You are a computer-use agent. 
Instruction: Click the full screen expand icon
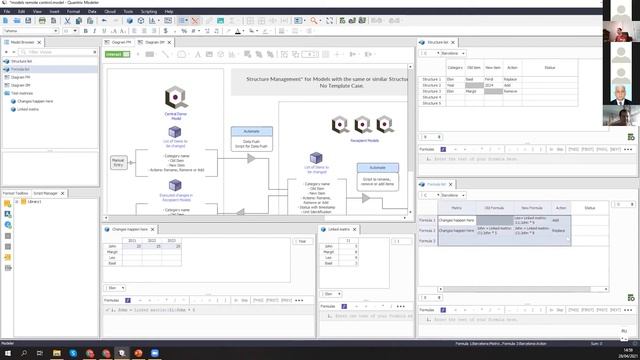click(329, 20)
